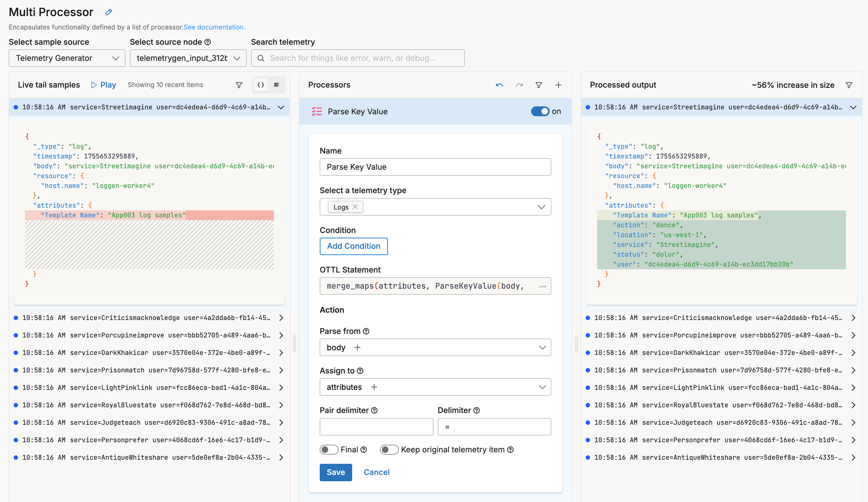Undo the last processor change
The width and height of the screenshot is (868, 502).
[499, 85]
